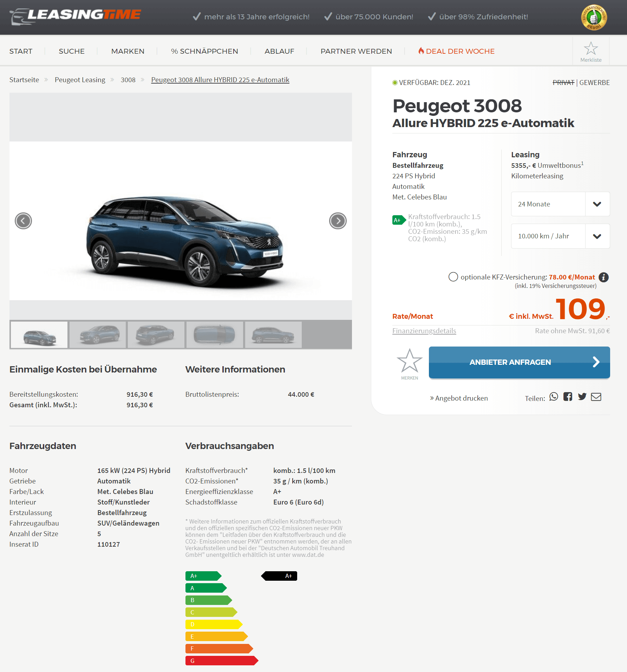Click Inserat ID value 110127
The image size is (627, 672).
point(109,544)
